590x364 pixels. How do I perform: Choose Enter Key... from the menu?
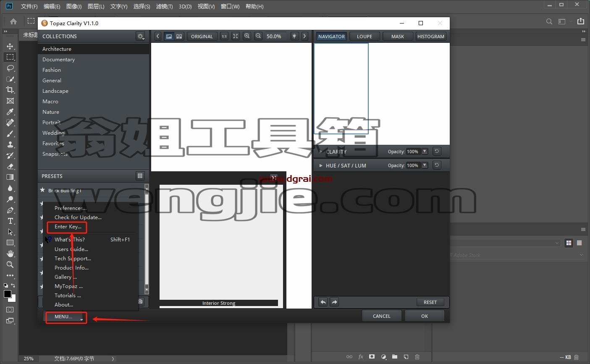pyautogui.click(x=68, y=227)
